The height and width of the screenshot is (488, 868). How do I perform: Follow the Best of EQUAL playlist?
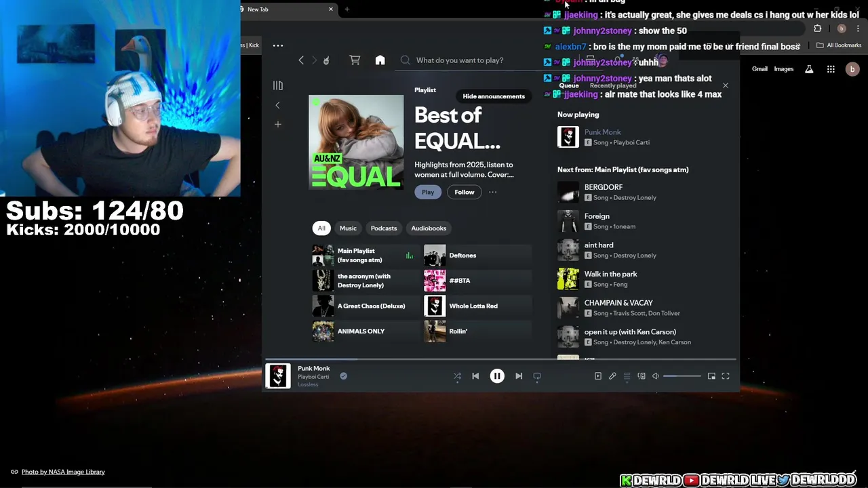click(465, 192)
